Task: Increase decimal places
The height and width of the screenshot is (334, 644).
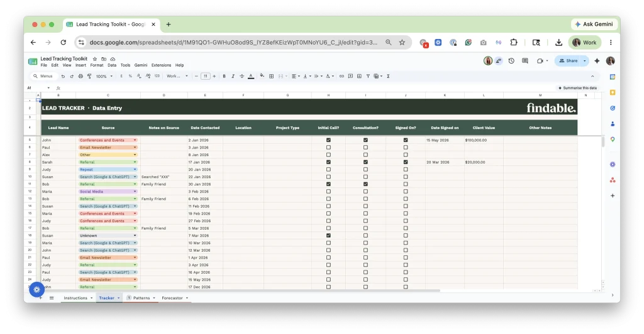Action: pos(148,76)
